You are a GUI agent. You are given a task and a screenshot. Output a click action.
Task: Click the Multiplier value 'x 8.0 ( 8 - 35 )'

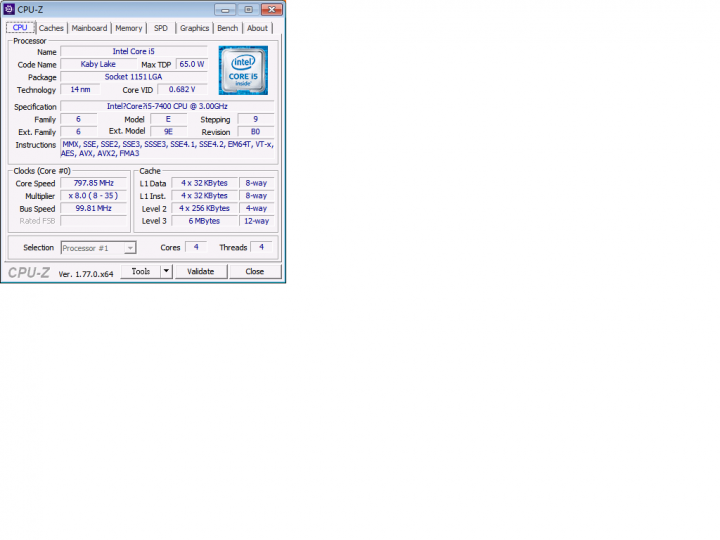pos(94,196)
